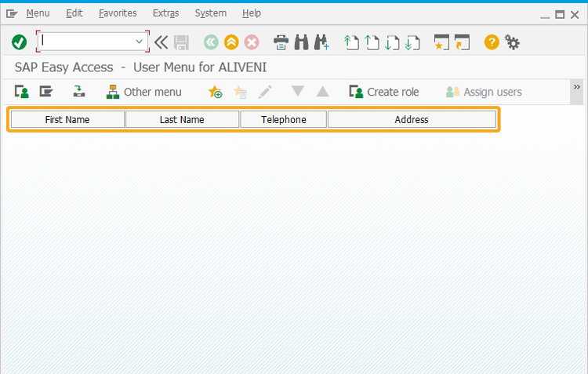Click the User Menu icon
Viewport: 588px width, 374px height.
pyautogui.click(x=22, y=92)
